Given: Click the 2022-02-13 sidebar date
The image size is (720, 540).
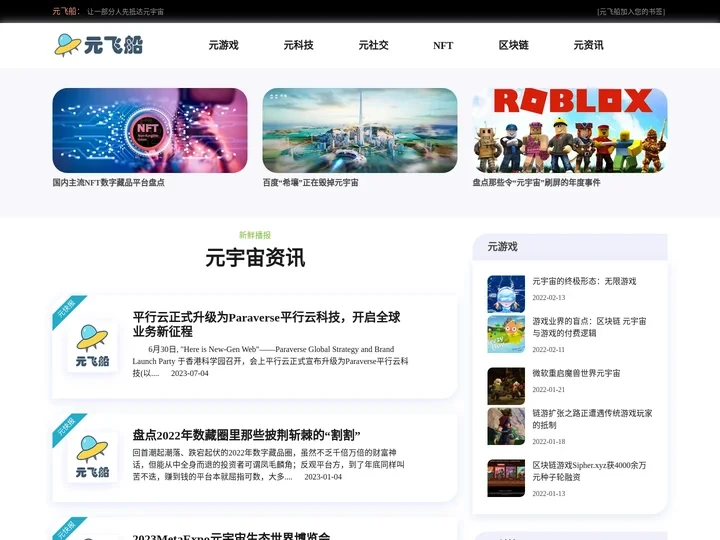Looking at the screenshot, I should [x=549, y=298].
